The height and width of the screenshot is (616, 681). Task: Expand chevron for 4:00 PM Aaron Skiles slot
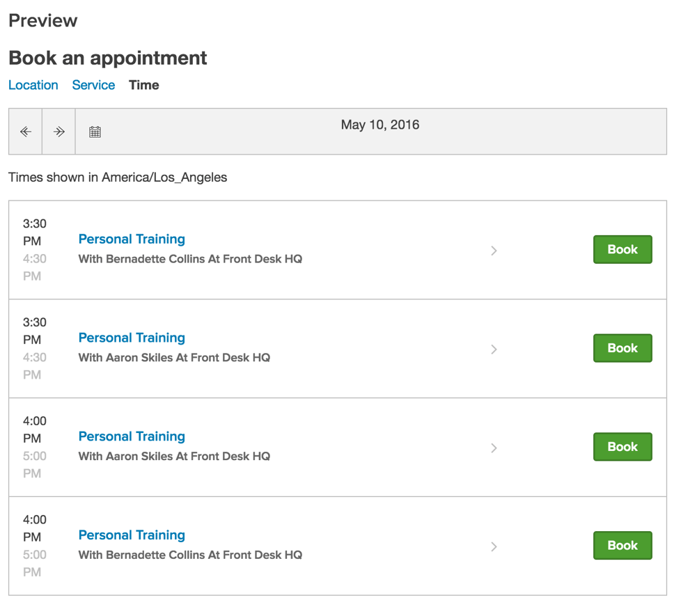(x=494, y=448)
